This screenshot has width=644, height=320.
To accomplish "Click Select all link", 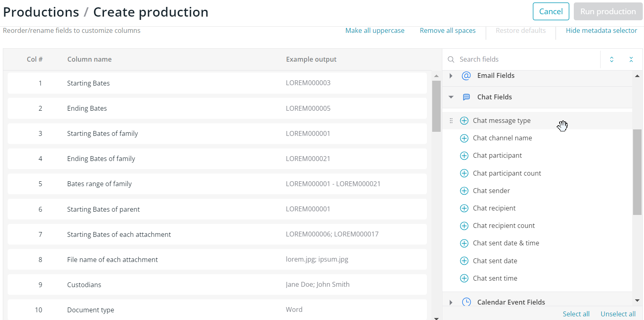I will click(x=576, y=314).
